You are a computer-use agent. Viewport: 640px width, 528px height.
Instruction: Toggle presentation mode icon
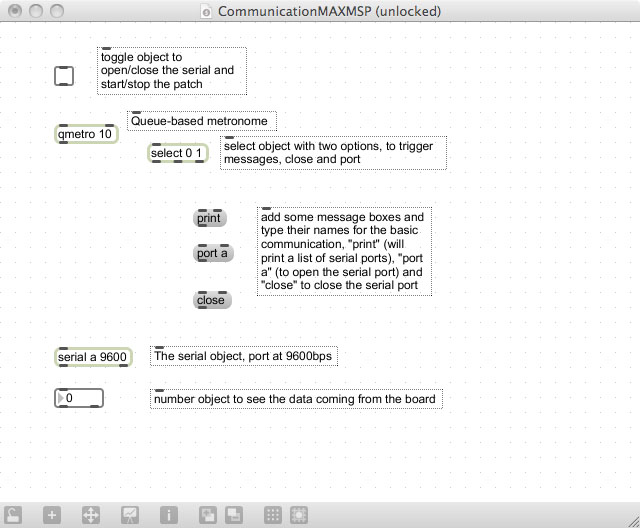(x=130, y=515)
